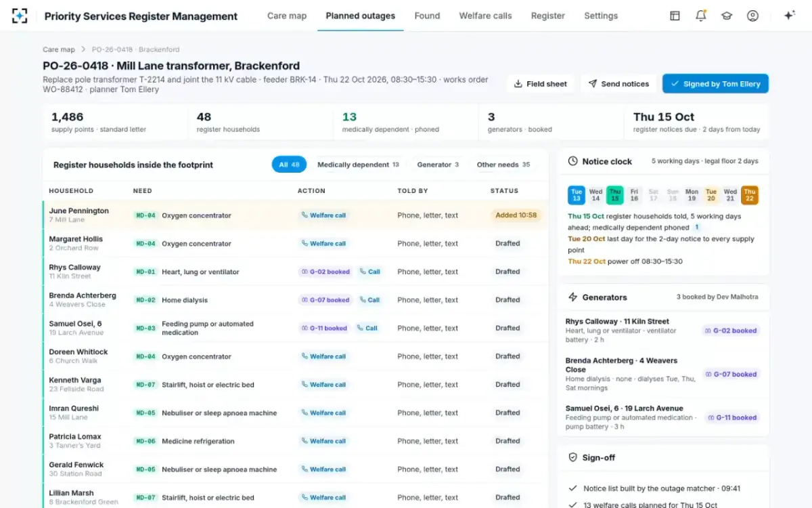Click the 3 generators booked stat

pyautogui.click(x=551, y=122)
